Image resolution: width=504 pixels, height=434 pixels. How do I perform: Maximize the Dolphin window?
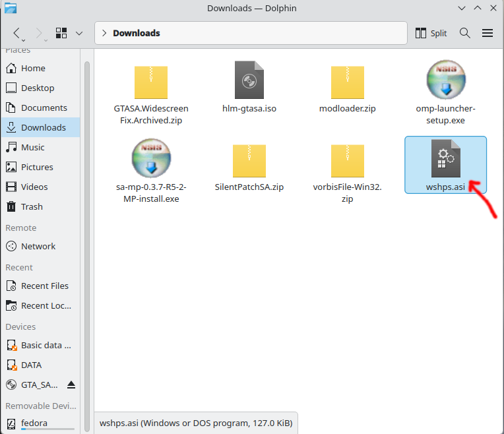(x=478, y=8)
